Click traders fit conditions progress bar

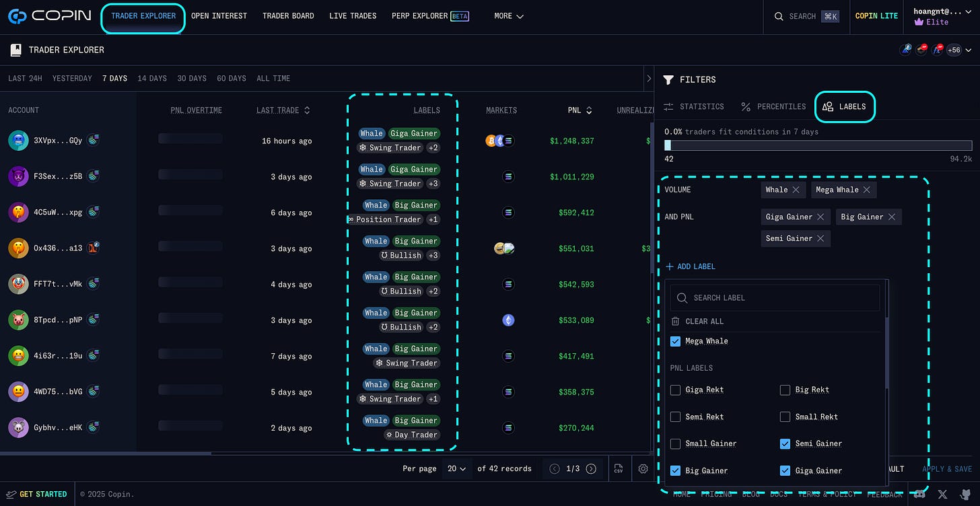click(818, 145)
